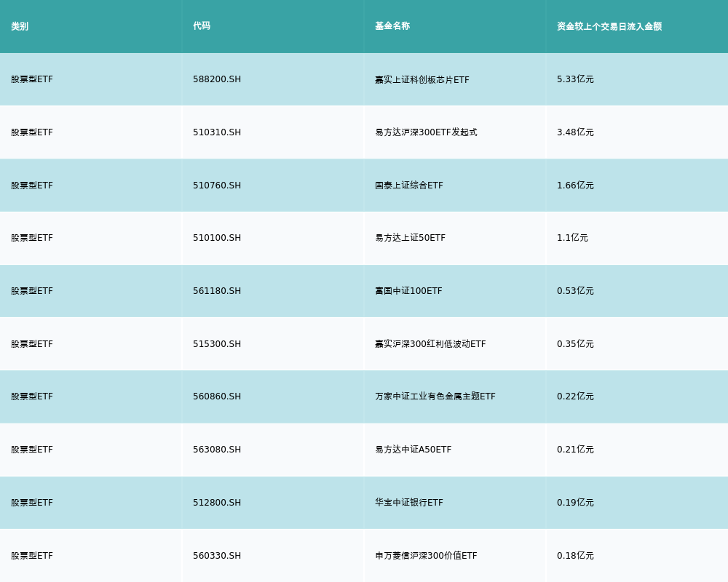Click the 代码 column header

(202, 26)
